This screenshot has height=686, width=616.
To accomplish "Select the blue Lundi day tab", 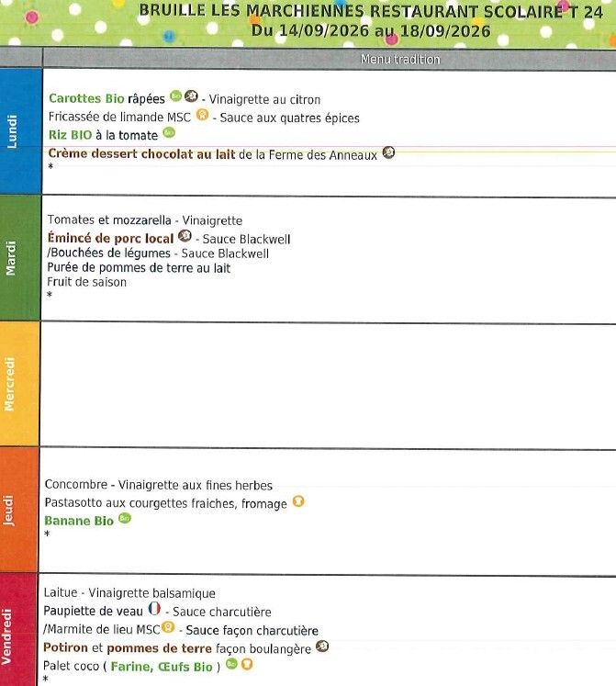I will tap(20, 131).
